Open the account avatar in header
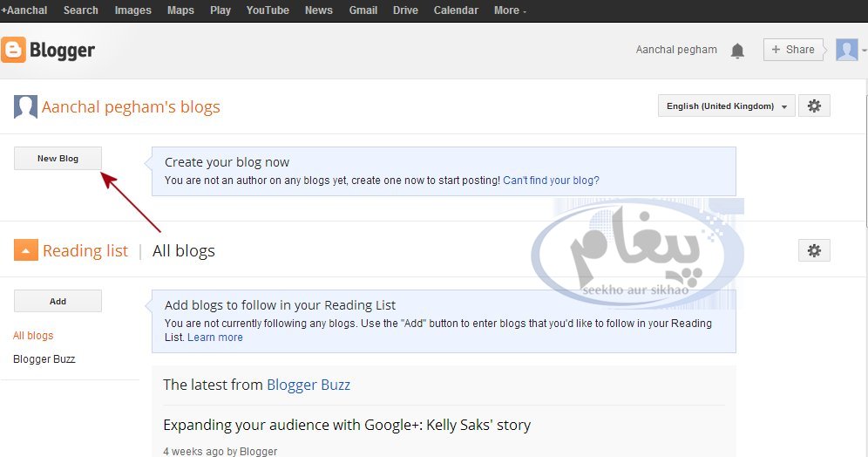This screenshot has width=868, height=457. [x=846, y=50]
